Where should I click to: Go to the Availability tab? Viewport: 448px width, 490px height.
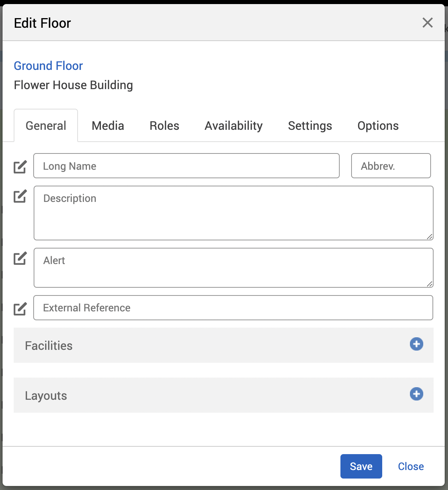tap(234, 125)
